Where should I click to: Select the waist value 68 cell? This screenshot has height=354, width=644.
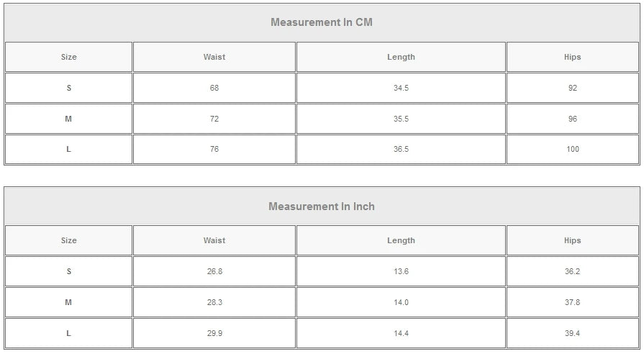coord(214,88)
